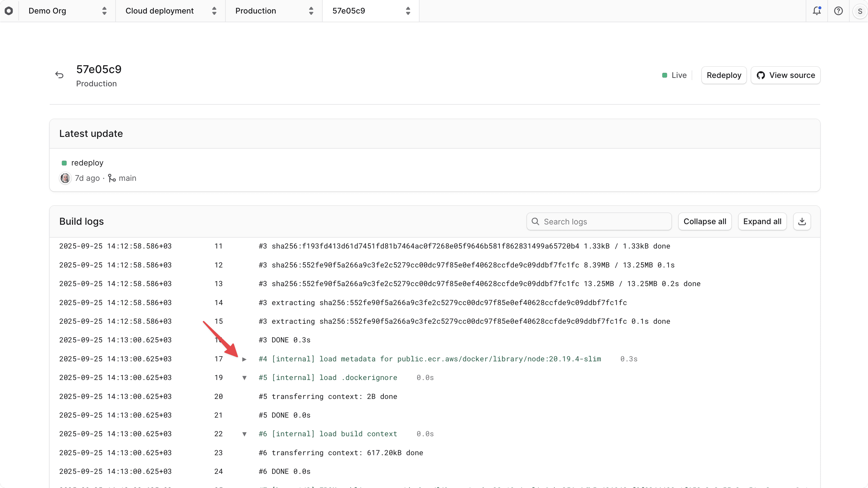The width and height of the screenshot is (868, 488).
Task: Collapse step #6 load build context logs
Action: 245,434
